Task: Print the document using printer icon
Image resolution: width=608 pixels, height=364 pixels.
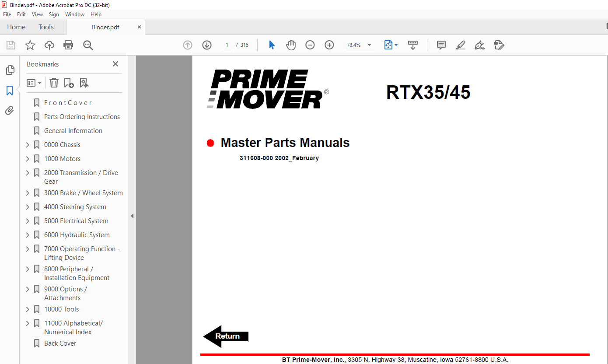Action: click(x=68, y=45)
